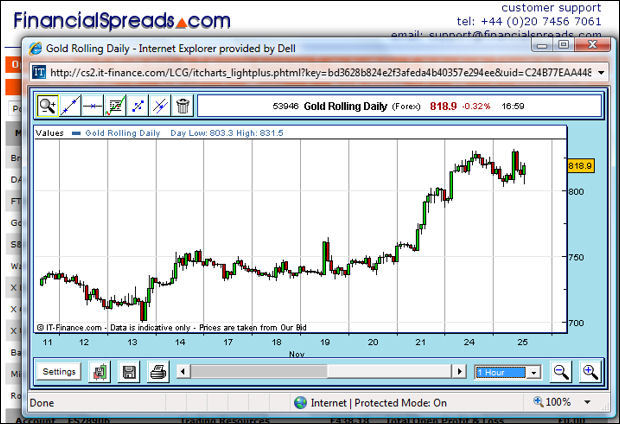Image resolution: width=620 pixels, height=424 pixels.
Task: Close the Gold Rolling Daily window
Action: point(592,45)
